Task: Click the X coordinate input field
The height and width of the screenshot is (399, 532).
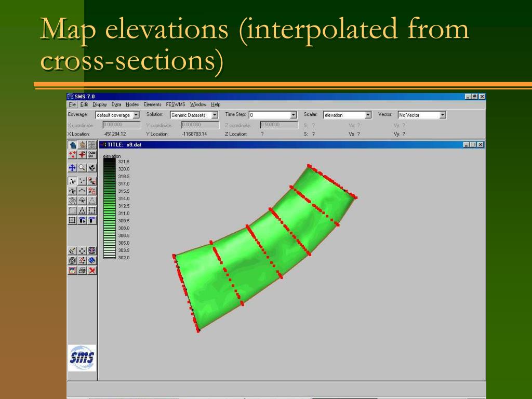Action: coord(122,125)
